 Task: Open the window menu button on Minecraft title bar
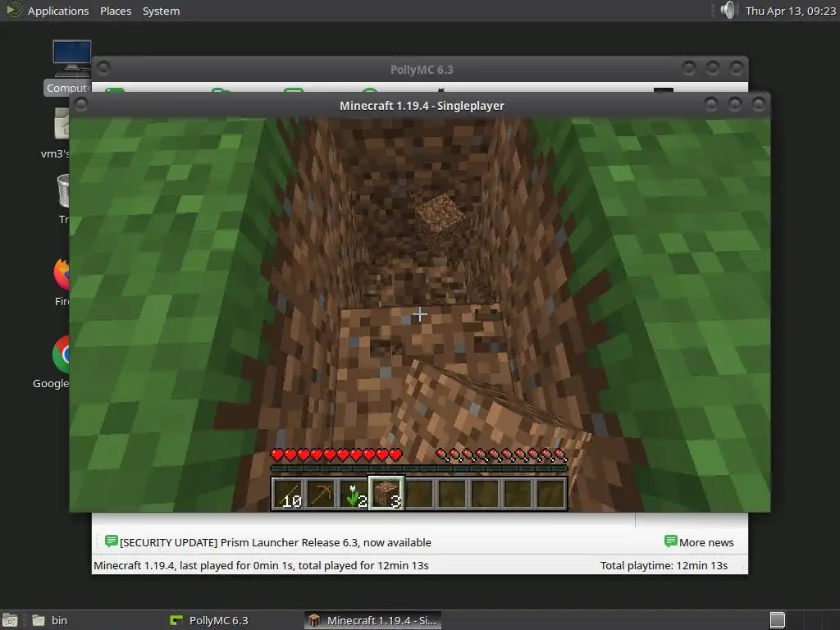[81, 104]
